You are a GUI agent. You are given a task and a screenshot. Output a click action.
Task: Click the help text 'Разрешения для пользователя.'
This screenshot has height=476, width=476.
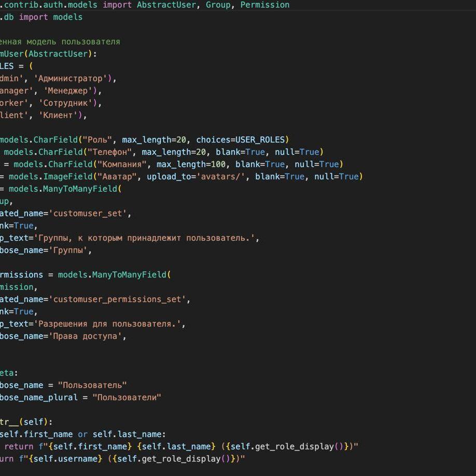pos(107,324)
